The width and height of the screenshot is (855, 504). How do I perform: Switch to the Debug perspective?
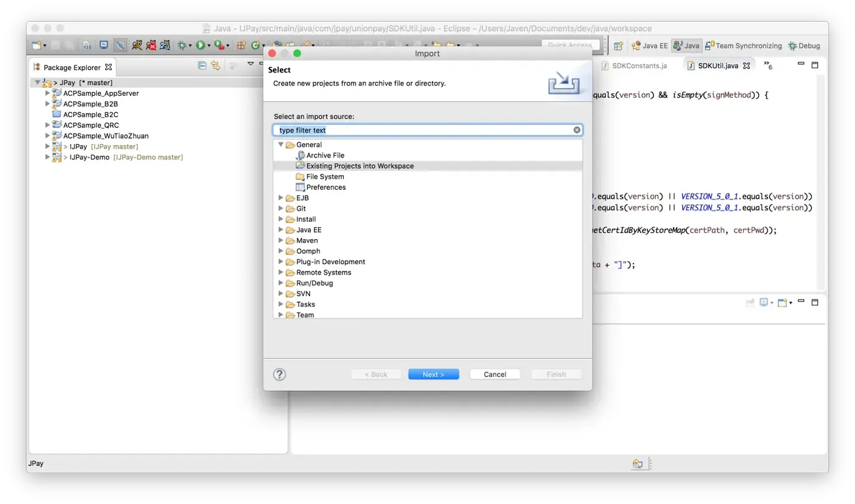pyautogui.click(x=804, y=46)
